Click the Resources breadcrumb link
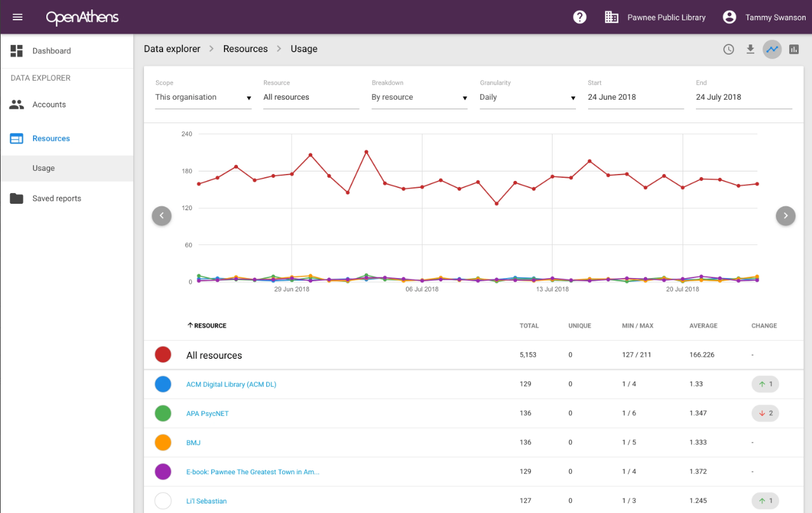 [x=245, y=49]
